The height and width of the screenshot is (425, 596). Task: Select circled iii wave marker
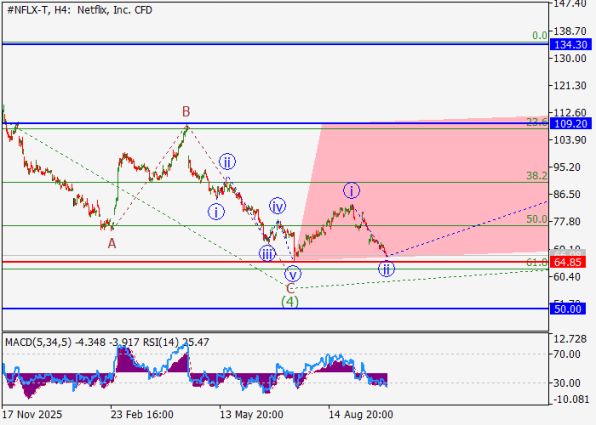(x=267, y=253)
